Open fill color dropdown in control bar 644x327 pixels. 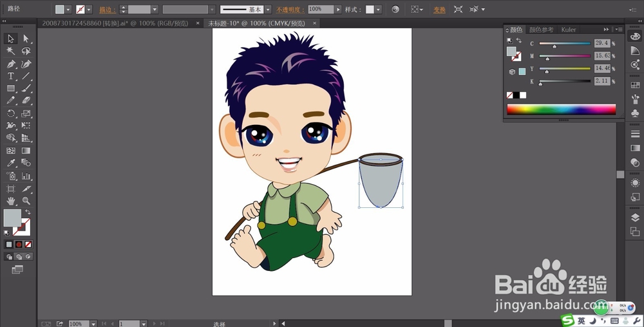(68, 9)
